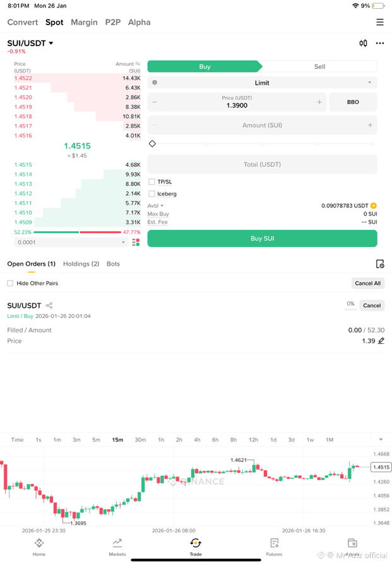Viewport: 392px width, 565px height.
Task: Click the Buy SUI button
Action: click(263, 238)
